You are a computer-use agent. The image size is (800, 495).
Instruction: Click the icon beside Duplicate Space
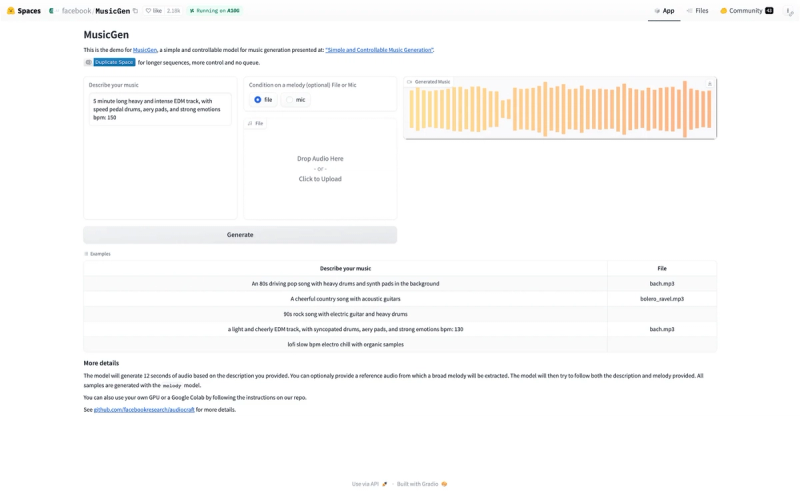[88, 62]
